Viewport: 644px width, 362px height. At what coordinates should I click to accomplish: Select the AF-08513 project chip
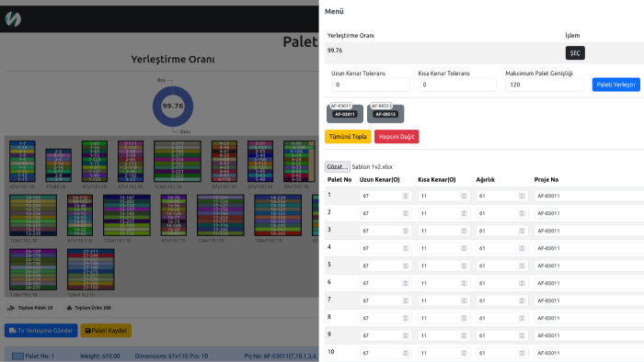[385, 113]
